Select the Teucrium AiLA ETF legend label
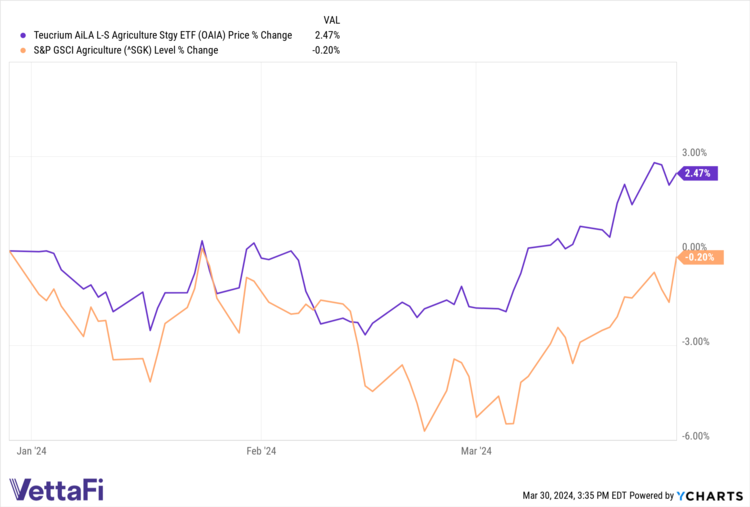Viewport: 750px width, 507px height. [x=156, y=36]
